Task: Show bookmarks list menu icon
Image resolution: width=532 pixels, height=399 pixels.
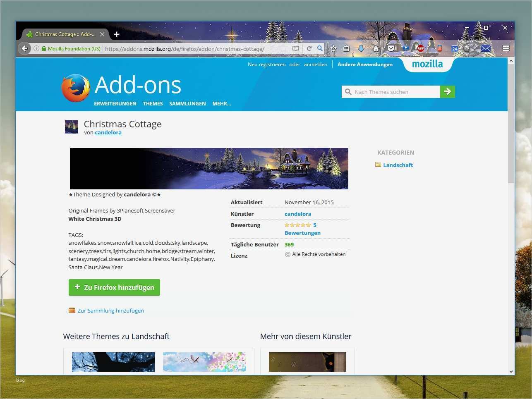Action: [x=347, y=48]
